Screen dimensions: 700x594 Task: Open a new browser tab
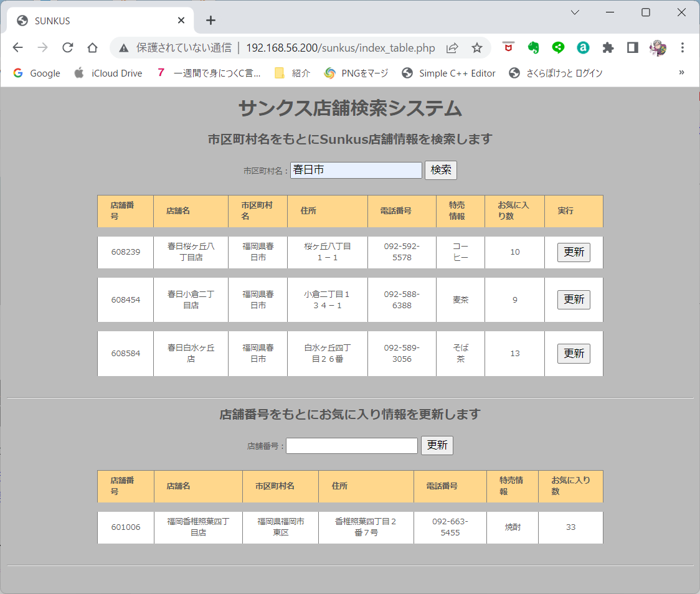[x=210, y=21]
